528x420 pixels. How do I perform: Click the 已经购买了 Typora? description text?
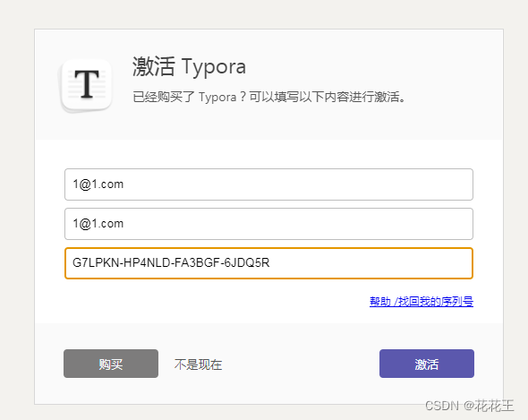tap(269, 97)
